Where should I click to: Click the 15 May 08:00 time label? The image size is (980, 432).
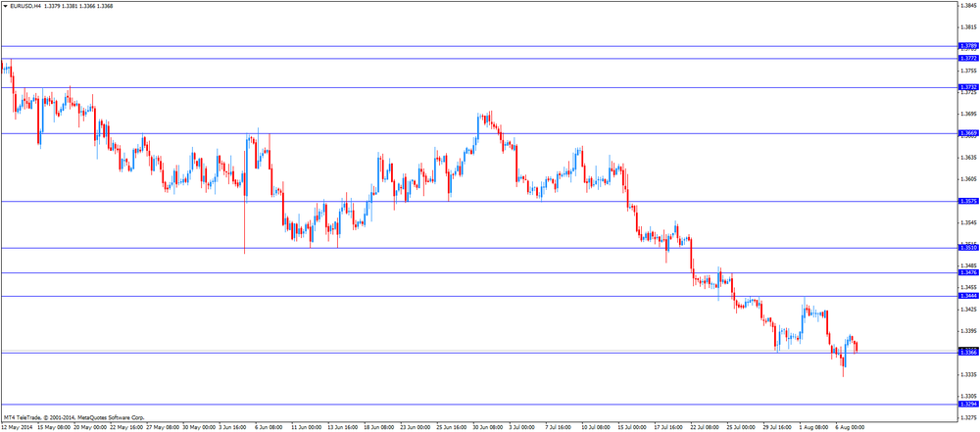[54, 427]
